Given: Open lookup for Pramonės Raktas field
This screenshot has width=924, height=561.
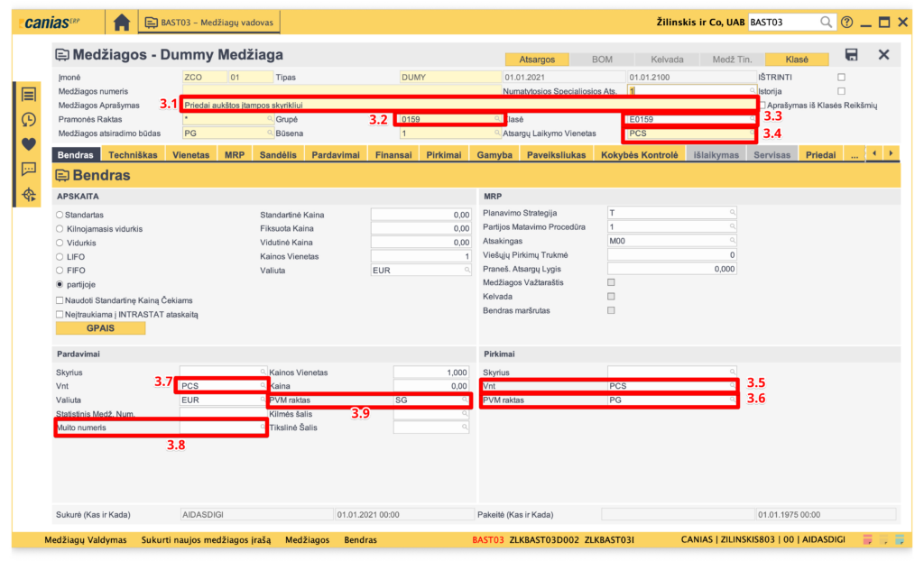Looking at the screenshot, I should pos(269,119).
